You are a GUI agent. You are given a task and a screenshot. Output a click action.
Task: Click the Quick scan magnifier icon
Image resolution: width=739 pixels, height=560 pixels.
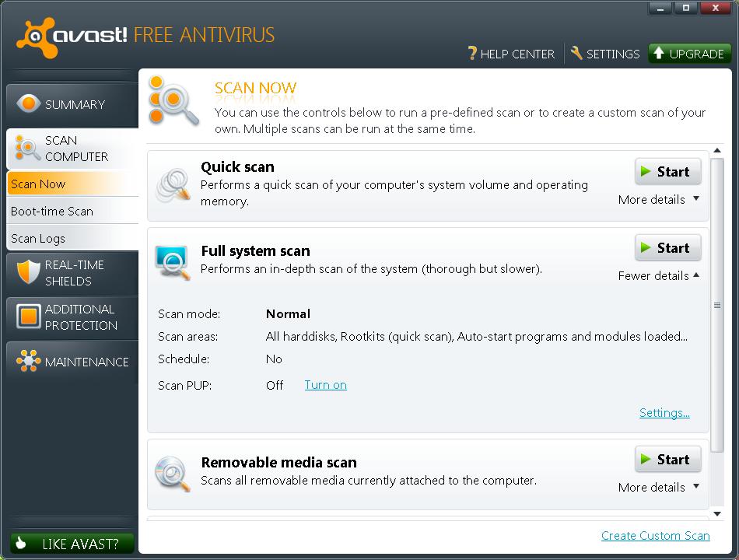click(x=173, y=186)
